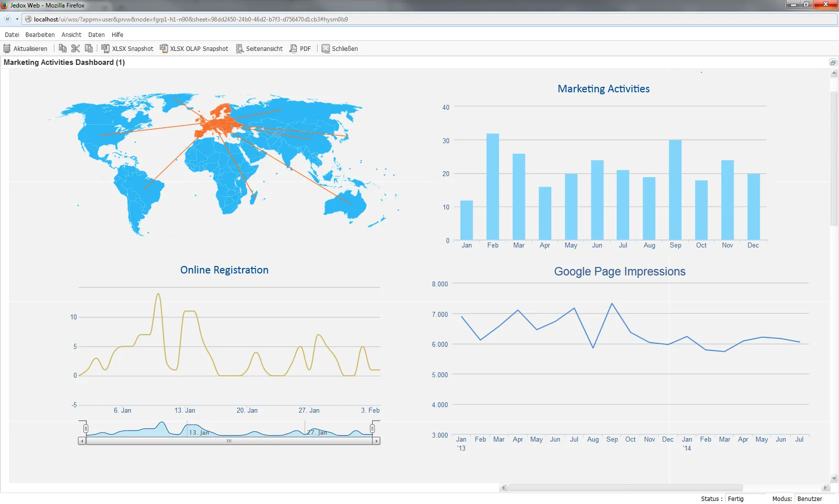Click left handle of Online Registration range slider
The width and height of the screenshot is (839, 504).
[86, 429]
